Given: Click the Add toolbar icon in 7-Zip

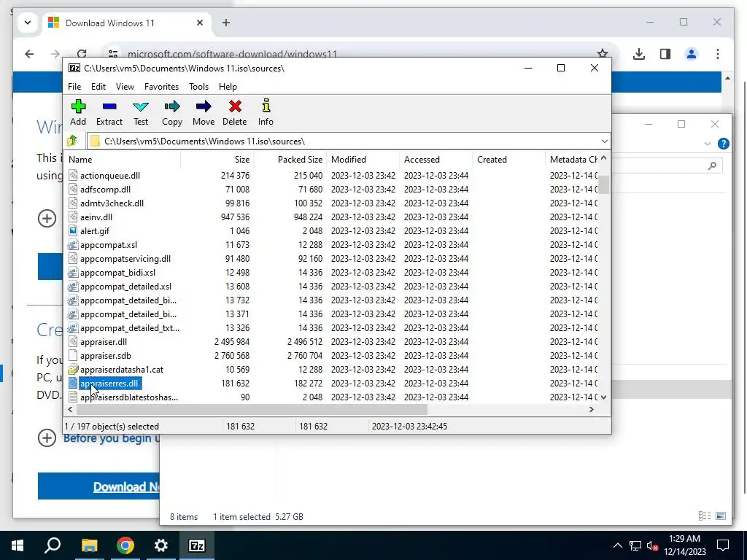Looking at the screenshot, I should point(78,112).
